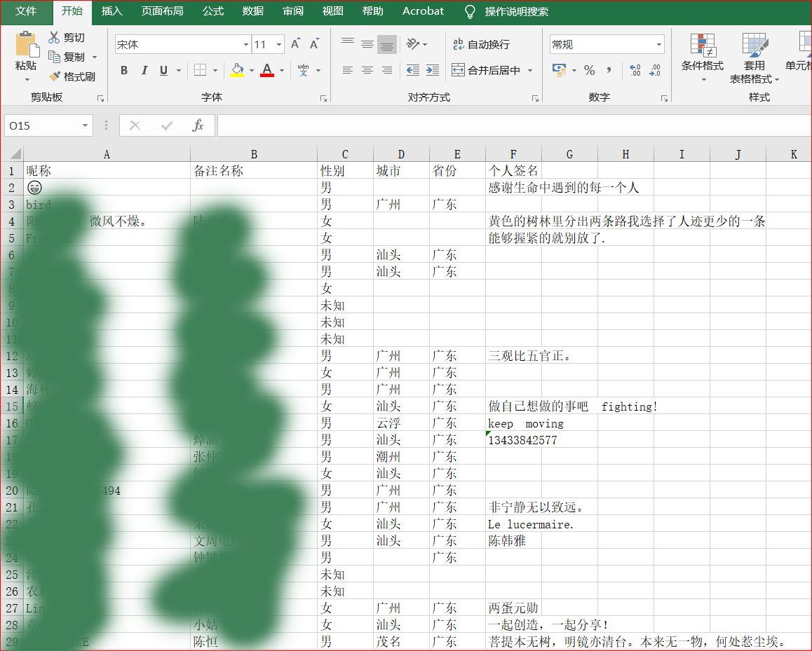812x651 pixels.
Task: Open the Paste options dropdown arrow
Action: (x=27, y=79)
